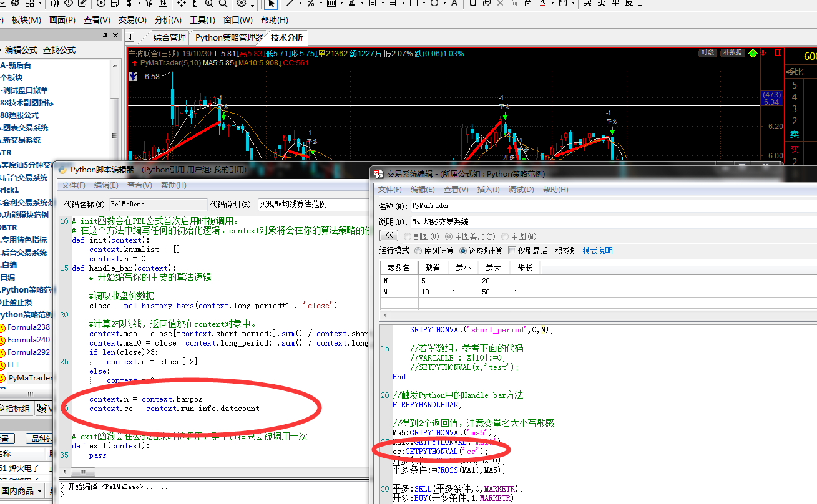Image resolution: width=817 pixels, height=504 pixels.
Task: Select PyMaTrader in formula tree
Action: pos(30,378)
